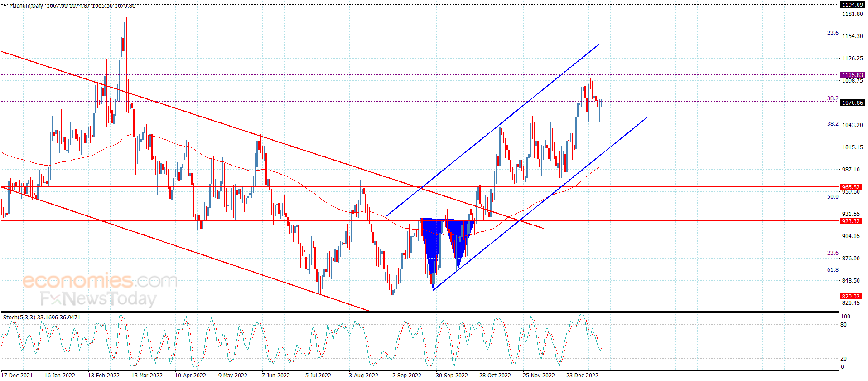868x381 pixels.
Task: Click the 1098.75 price axis label
Action: click(852, 81)
